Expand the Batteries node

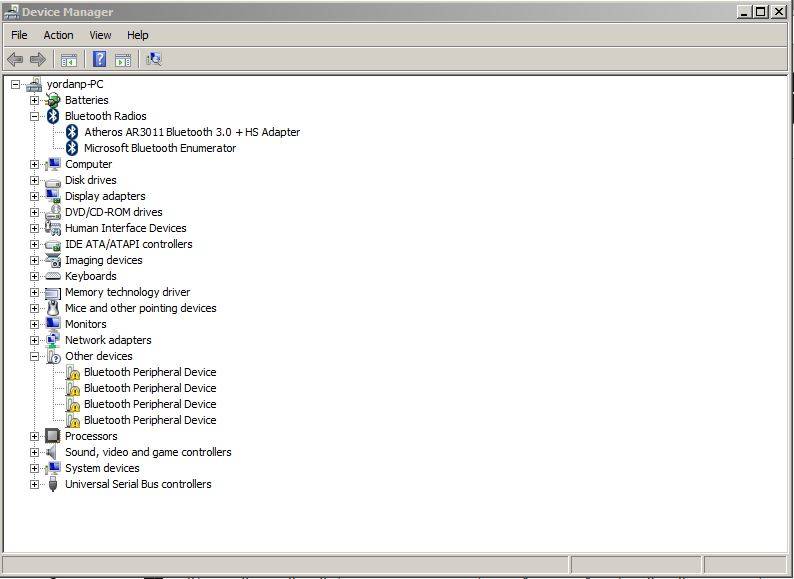click(x=34, y=100)
